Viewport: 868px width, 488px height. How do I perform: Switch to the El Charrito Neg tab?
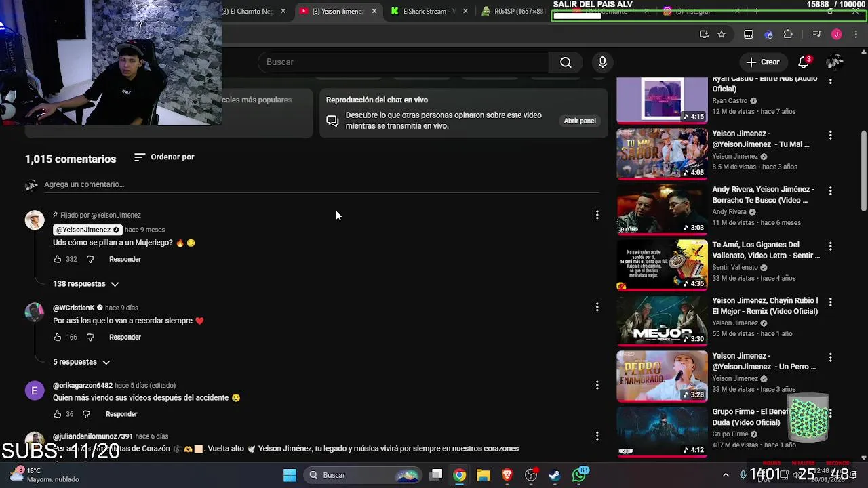click(249, 12)
